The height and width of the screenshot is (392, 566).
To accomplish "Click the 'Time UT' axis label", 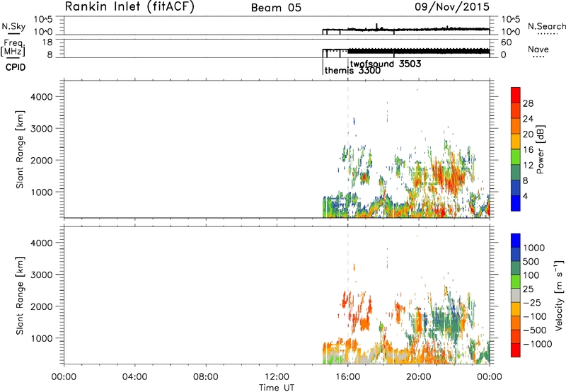I will (x=277, y=388).
